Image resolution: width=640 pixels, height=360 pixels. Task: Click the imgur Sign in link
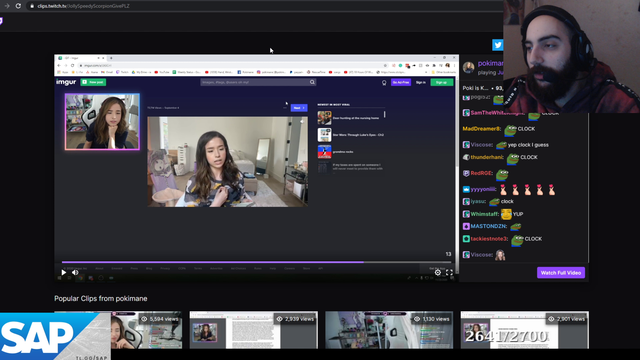(x=420, y=82)
